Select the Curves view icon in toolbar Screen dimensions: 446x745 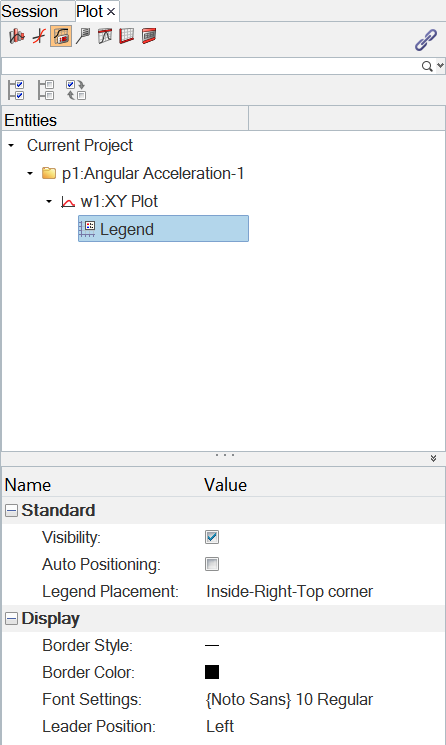point(17,36)
